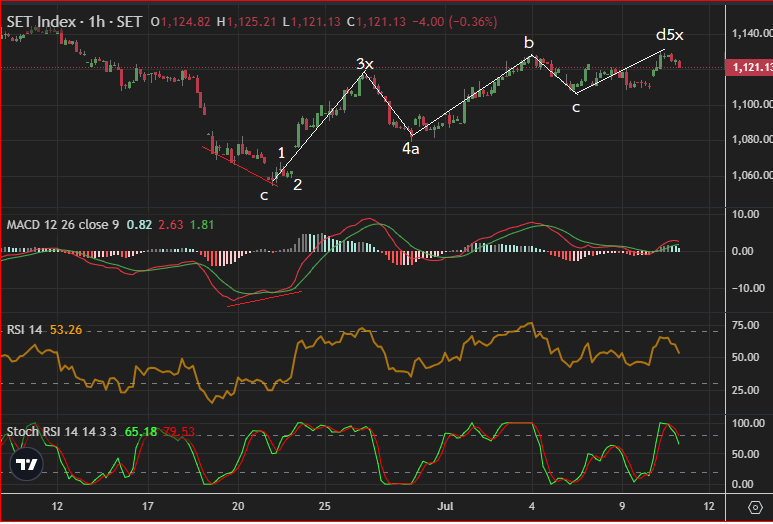Click the open price O1,124.82 value
This screenshot has width=773, height=524.
(x=180, y=22)
